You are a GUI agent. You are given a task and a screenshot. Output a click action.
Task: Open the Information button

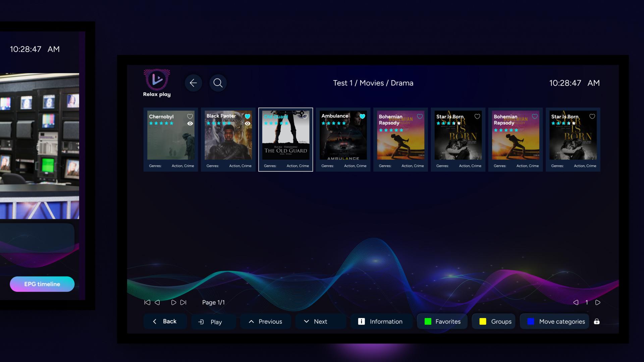tap(381, 321)
